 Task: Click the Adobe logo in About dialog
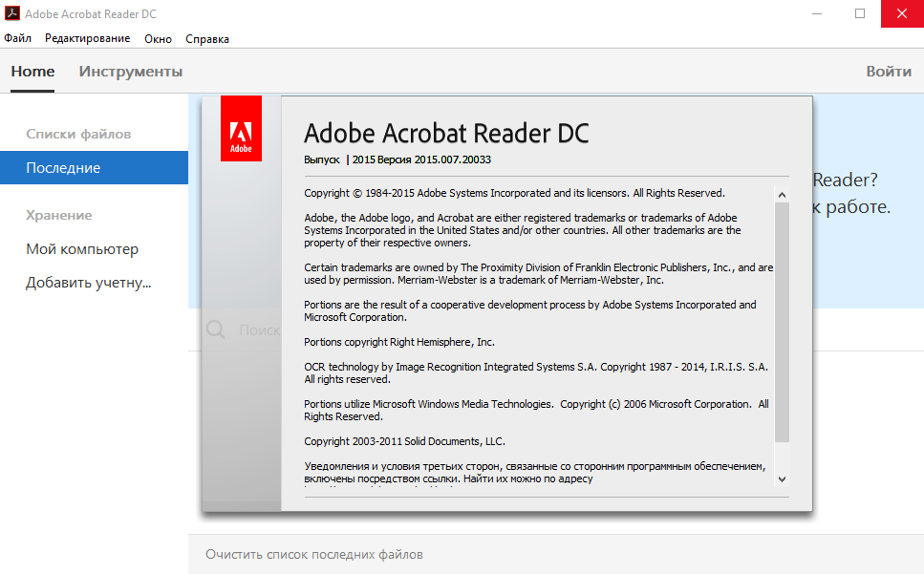coord(241,128)
